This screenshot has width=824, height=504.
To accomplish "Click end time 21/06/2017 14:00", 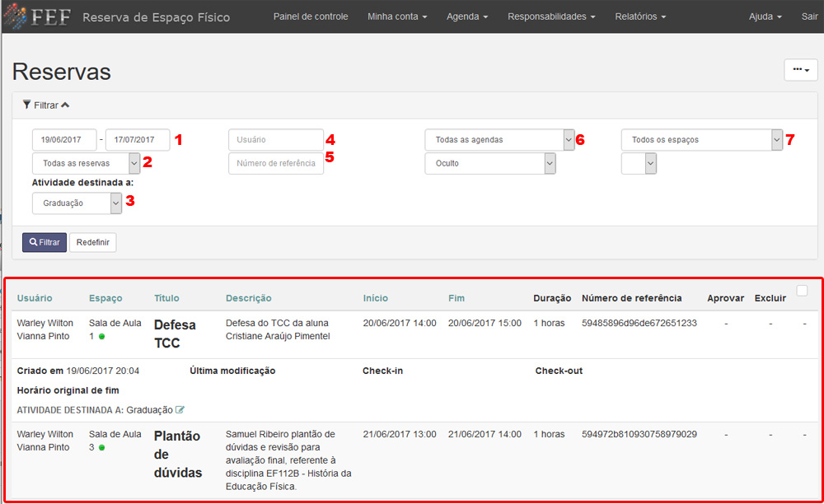I will (x=485, y=434).
